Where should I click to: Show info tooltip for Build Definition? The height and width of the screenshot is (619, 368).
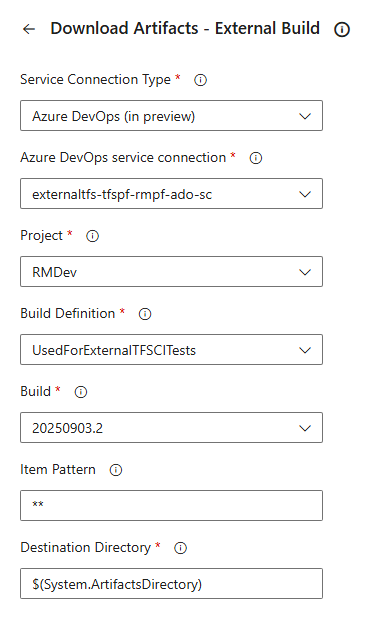[x=145, y=314]
